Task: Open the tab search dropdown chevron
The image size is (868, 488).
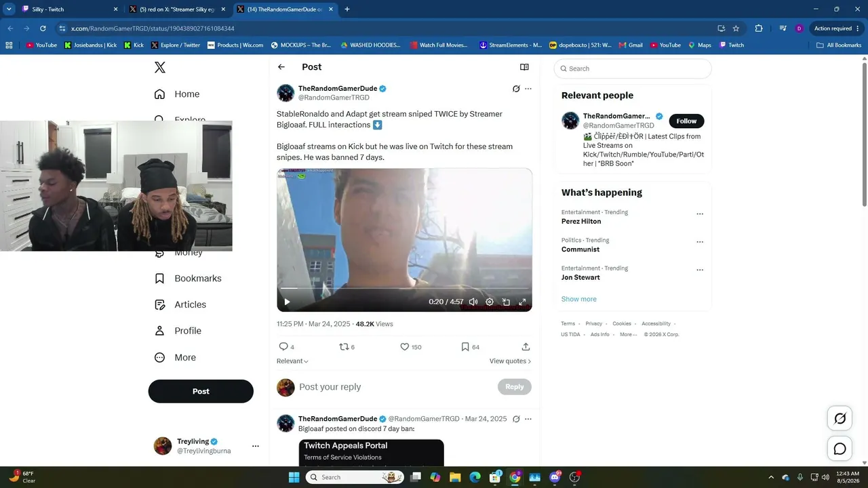Action: (9, 9)
